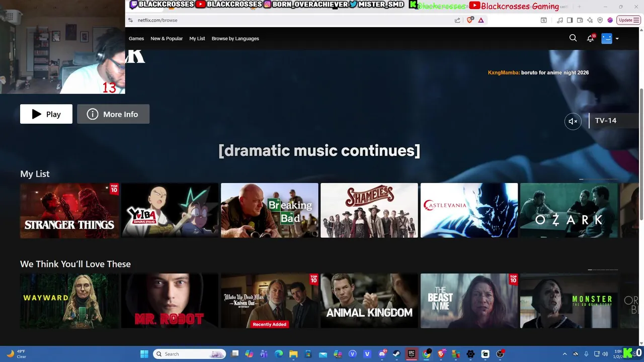Open the Leo AI sparkle icon
The width and height of the screenshot is (644, 362).
pyautogui.click(x=590, y=20)
